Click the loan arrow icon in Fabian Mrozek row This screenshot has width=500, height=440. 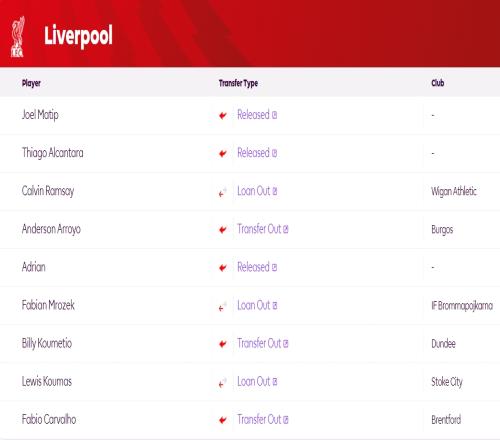tap(223, 306)
